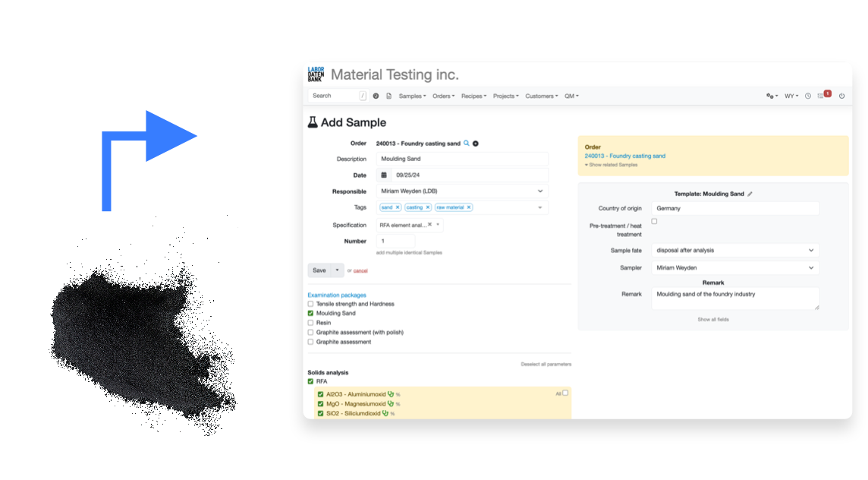The width and height of the screenshot is (868, 480).
Task: Click the power logout icon
Action: (x=841, y=96)
